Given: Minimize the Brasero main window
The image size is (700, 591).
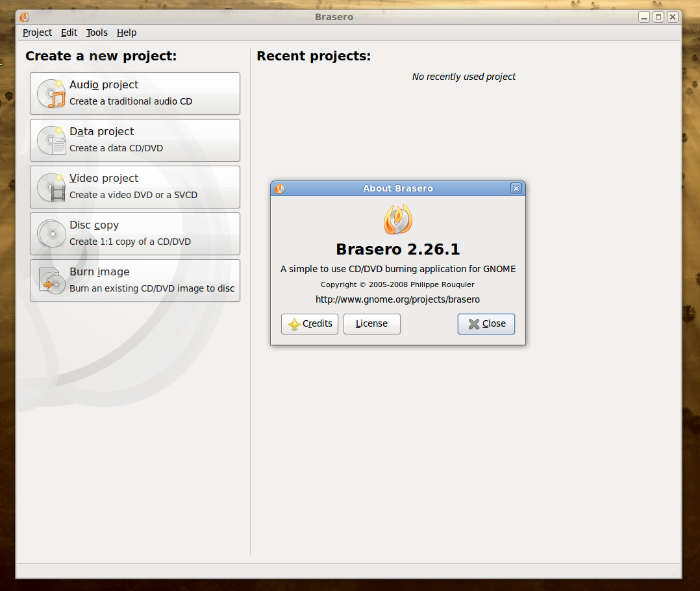Looking at the screenshot, I should (644, 17).
